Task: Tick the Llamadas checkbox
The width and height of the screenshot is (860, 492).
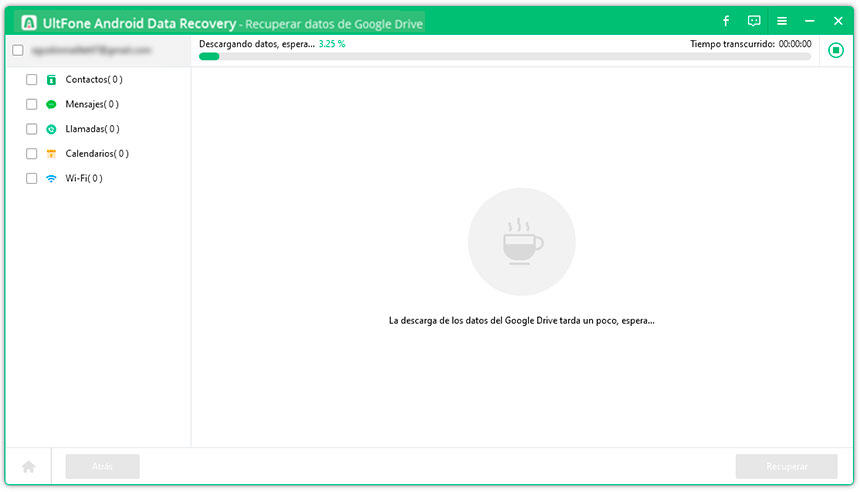Action: 32,129
